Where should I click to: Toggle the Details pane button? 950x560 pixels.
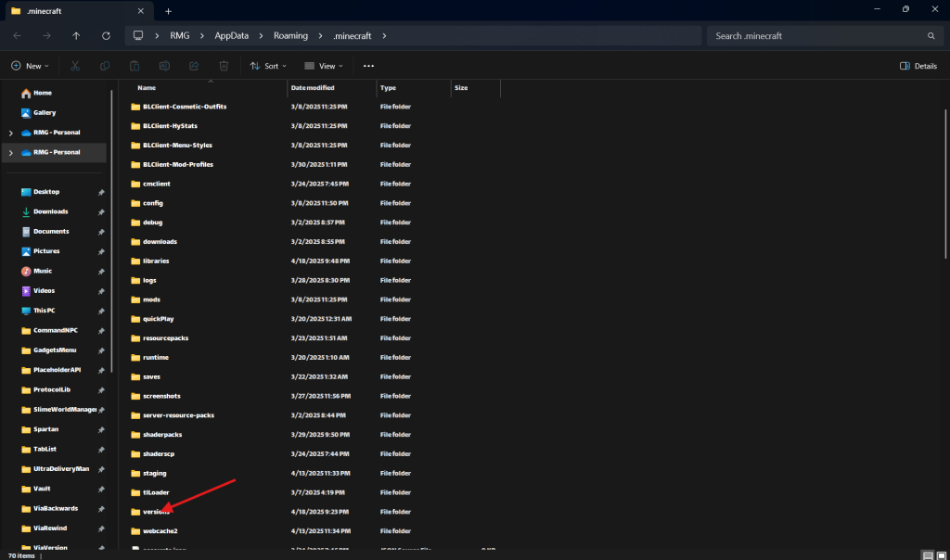[918, 66]
